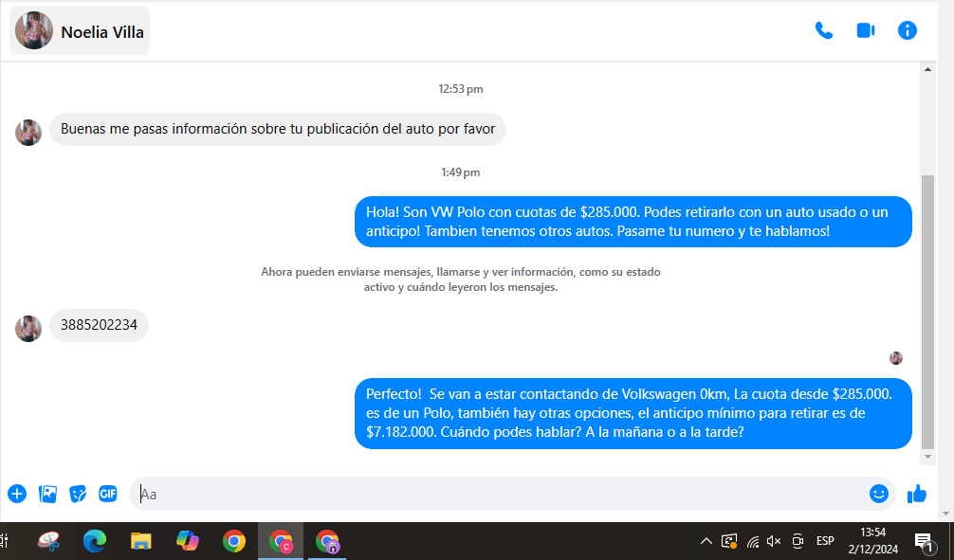
Task: Click the chat's vertical scrollbar
Action: coord(928,313)
